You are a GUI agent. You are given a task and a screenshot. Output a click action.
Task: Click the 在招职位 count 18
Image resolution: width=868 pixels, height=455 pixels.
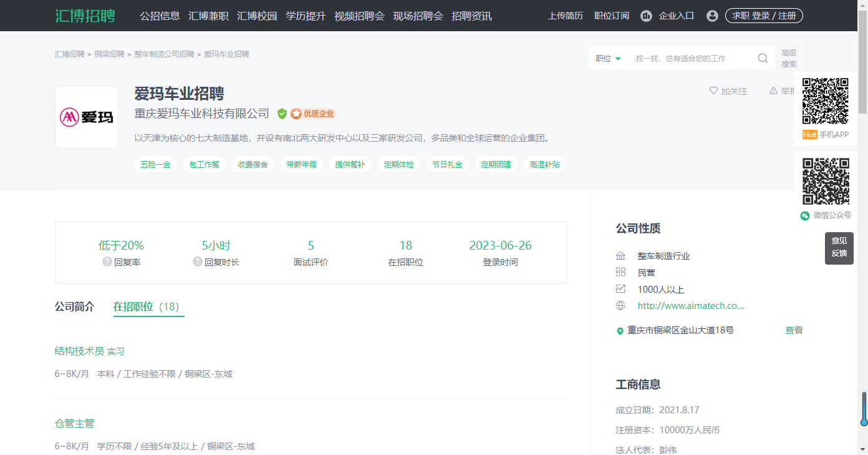[406, 245]
